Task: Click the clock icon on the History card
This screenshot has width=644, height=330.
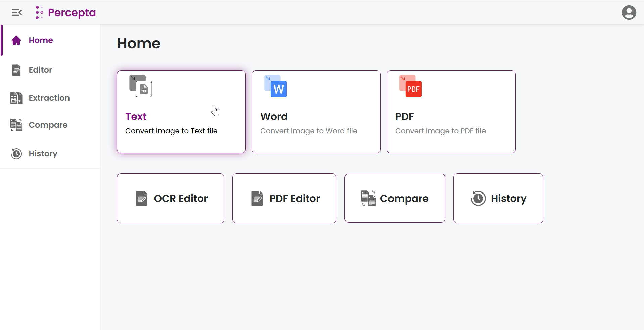Action: (478, 198)
